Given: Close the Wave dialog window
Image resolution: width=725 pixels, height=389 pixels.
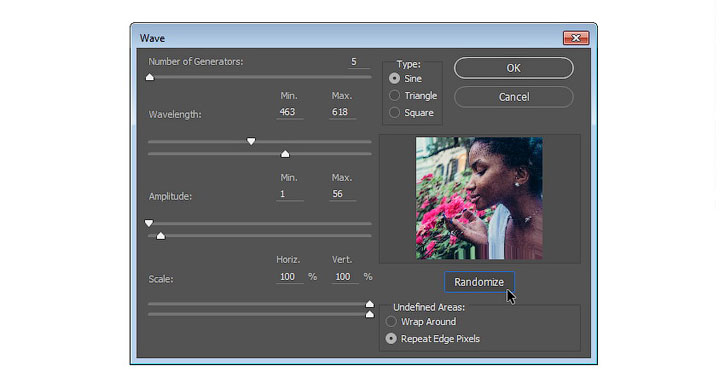Looking at the screenshot, I should 576,38.
